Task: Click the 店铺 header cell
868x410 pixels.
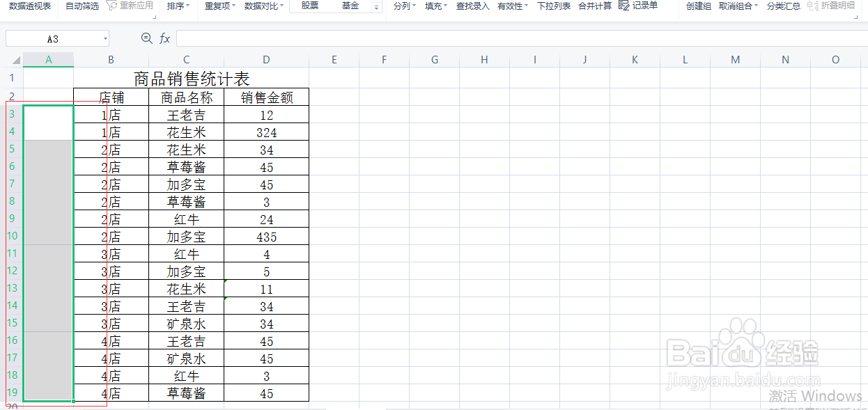Action: (111, 97)
